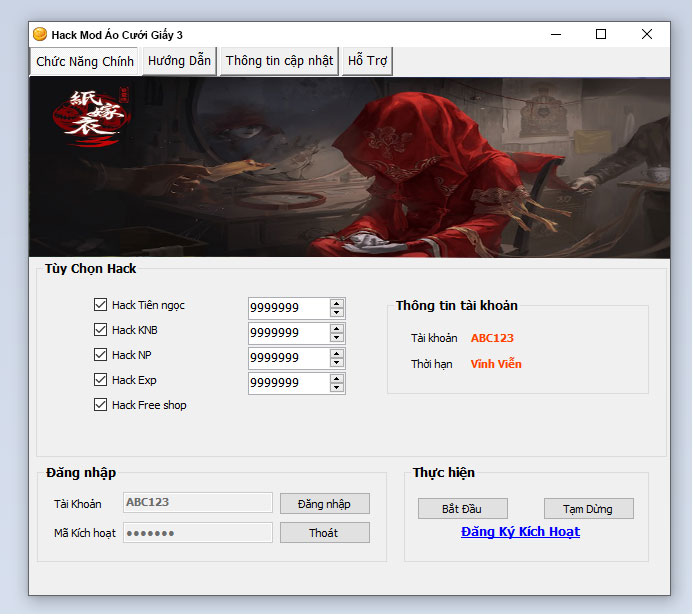Screen dimensions: 693x616
Task: Switch to the Chức Năng Chính tab
Action: point(85,61)
